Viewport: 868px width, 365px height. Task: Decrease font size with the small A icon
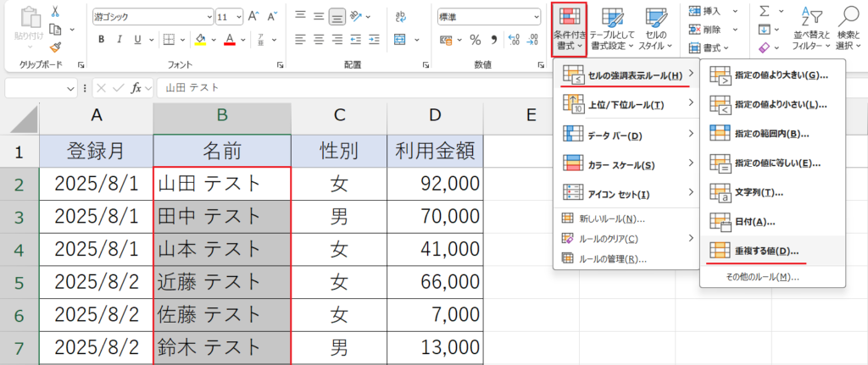point(271,17)
